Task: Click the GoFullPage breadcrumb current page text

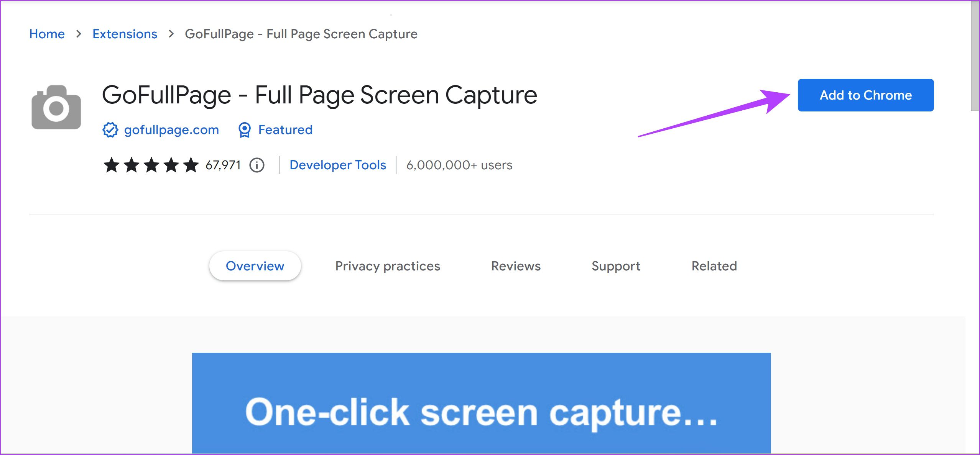Action: tap(301, 34)
